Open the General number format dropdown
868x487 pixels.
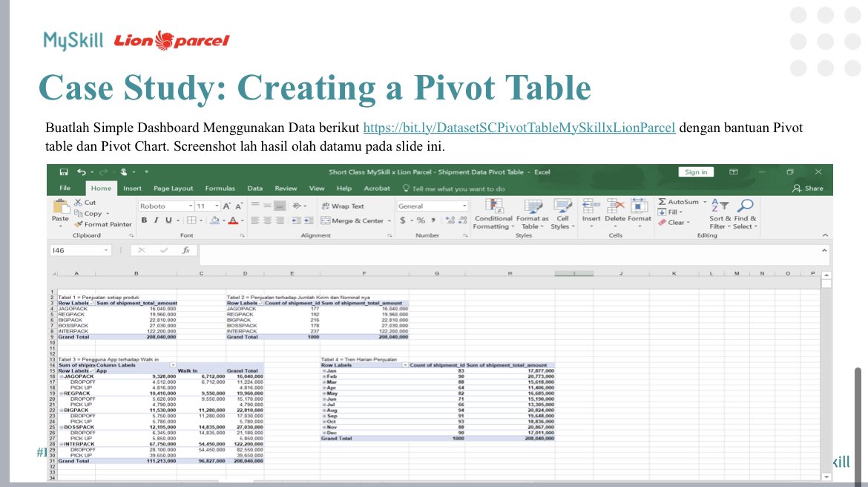click(x=464, y=206)
